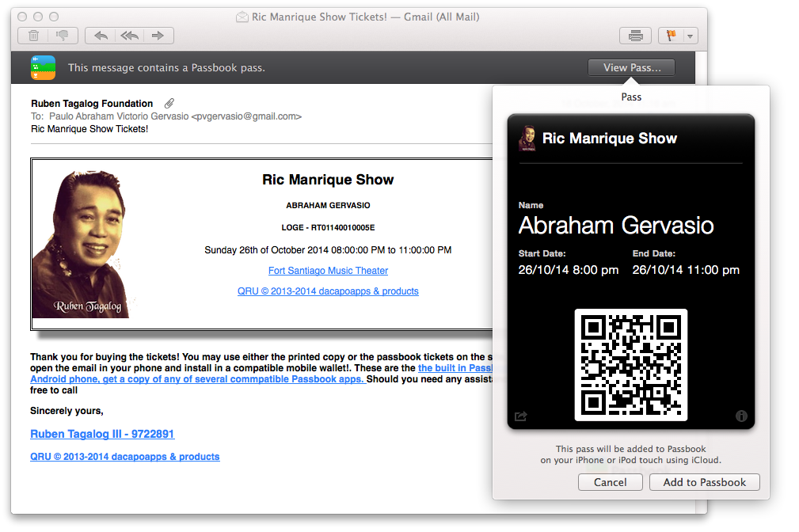This screenshot has height=532, width=799.
Task: Open the QRU link below the signature
Action: click(x=125, y=457)
